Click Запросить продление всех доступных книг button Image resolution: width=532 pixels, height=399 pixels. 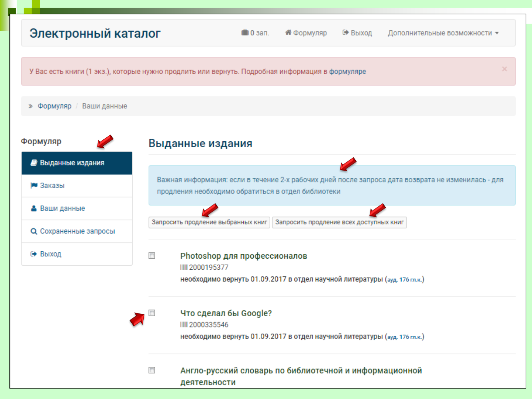click(339, 222)
